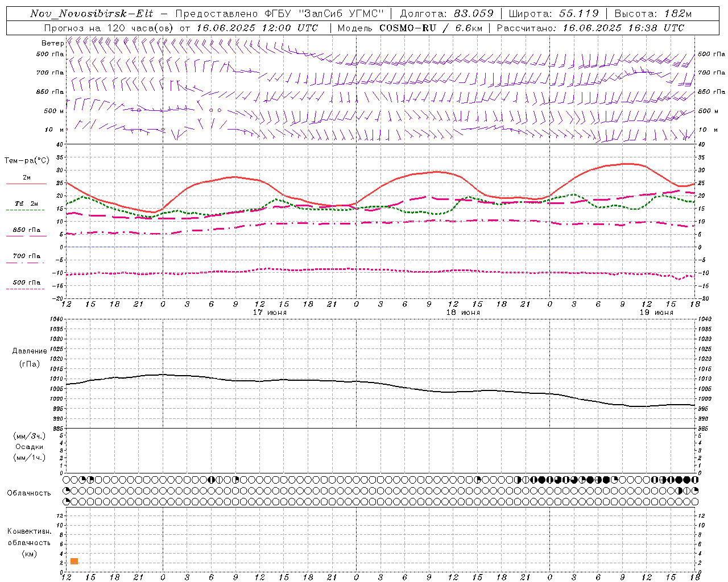
Task: Click the "Ветер" wind panel label
Action: [53, 43]
